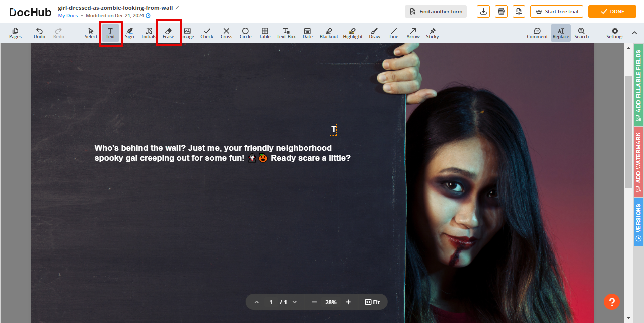Click Find another form
Image resolution: width=644 pixels, height=323 pixels.
(436, 11)
